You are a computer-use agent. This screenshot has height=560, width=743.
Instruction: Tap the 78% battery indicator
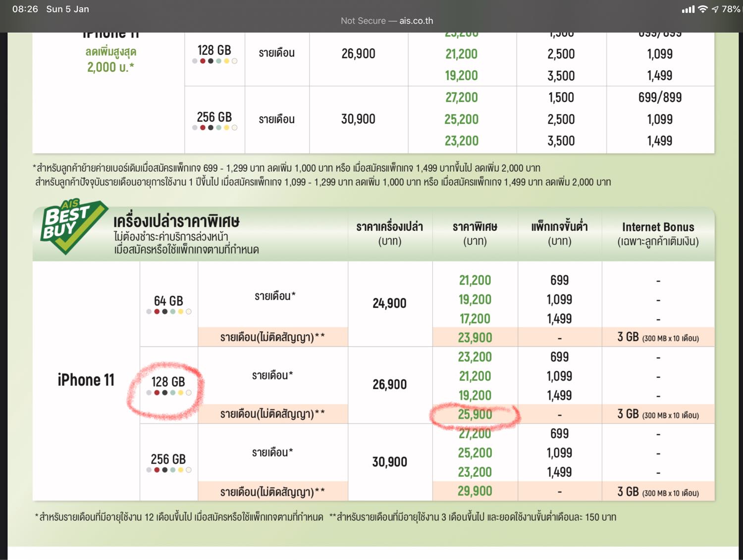(x=731, y=9)
